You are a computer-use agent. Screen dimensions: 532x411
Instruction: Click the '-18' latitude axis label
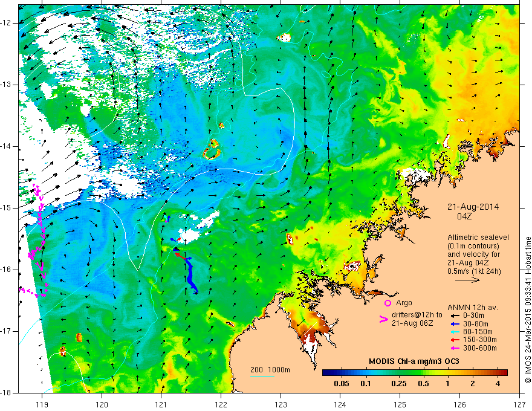point(7,393)
